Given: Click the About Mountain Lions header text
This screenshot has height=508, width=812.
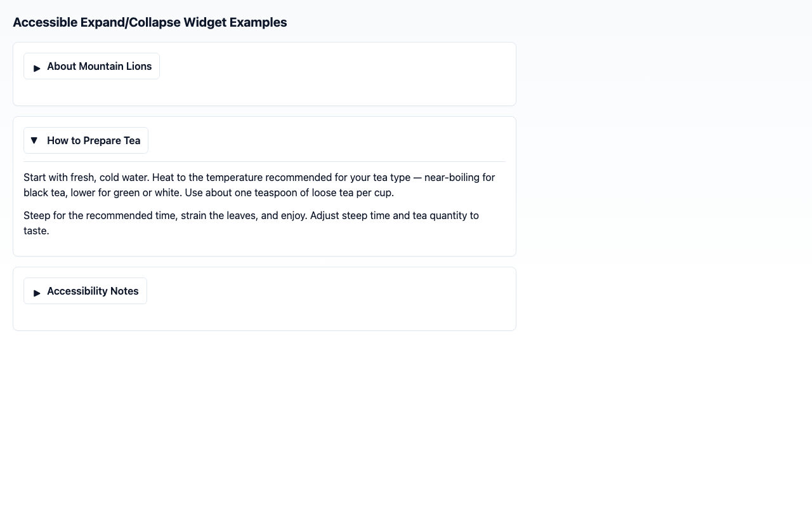Looking at the screenshot, I should (99, 66).
